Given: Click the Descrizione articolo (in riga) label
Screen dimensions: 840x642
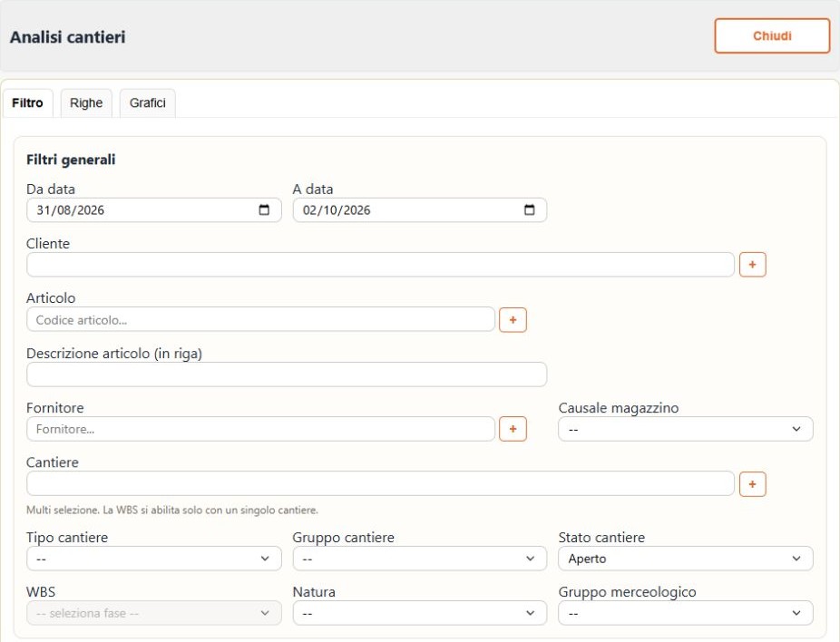Looking at the screenshot, I should (x=114, y=354).
